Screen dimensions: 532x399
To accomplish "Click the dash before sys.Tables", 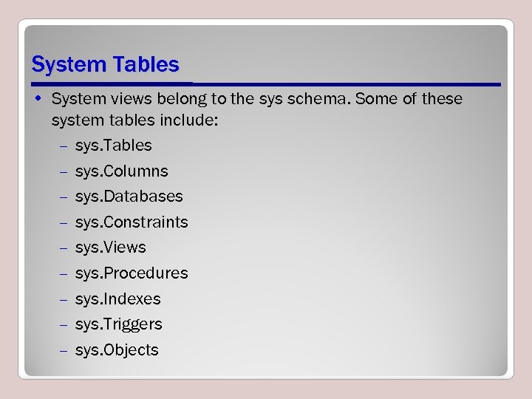I will [64, 146].
